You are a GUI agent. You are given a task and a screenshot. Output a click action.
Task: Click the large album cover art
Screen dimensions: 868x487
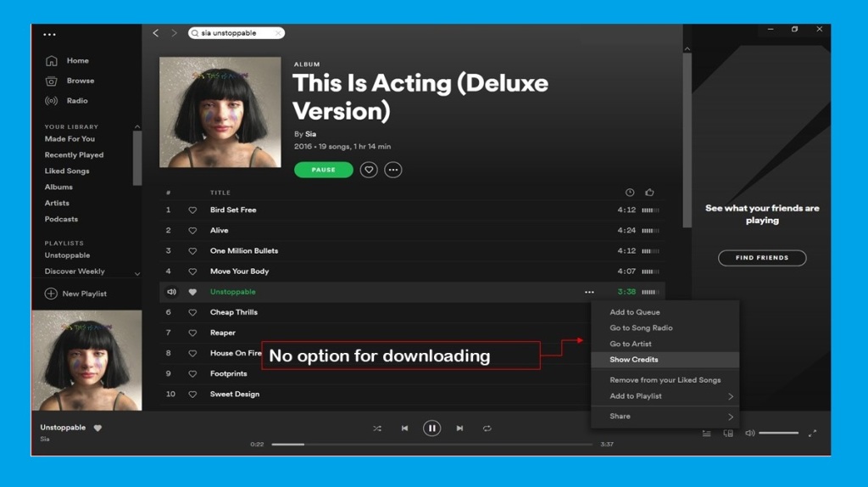pyautogui.click(x=220, y=112)
